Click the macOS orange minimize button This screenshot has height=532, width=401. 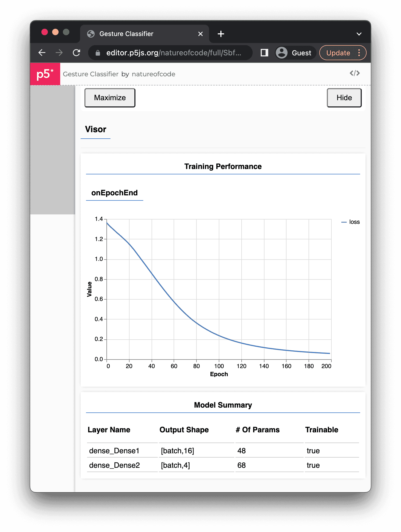pyautogui.click(x=55, y=32)
